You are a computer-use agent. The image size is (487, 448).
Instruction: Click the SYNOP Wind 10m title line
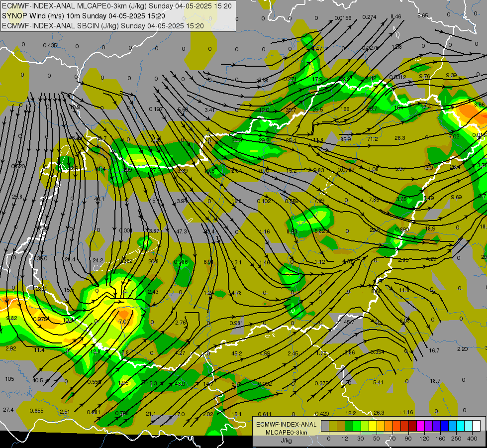(x=83, y=16)
